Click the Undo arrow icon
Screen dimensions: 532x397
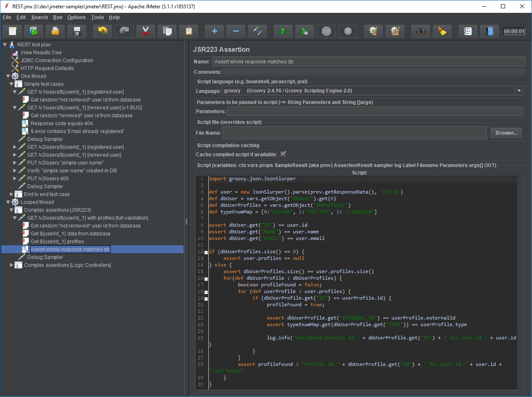click(103, 31)
